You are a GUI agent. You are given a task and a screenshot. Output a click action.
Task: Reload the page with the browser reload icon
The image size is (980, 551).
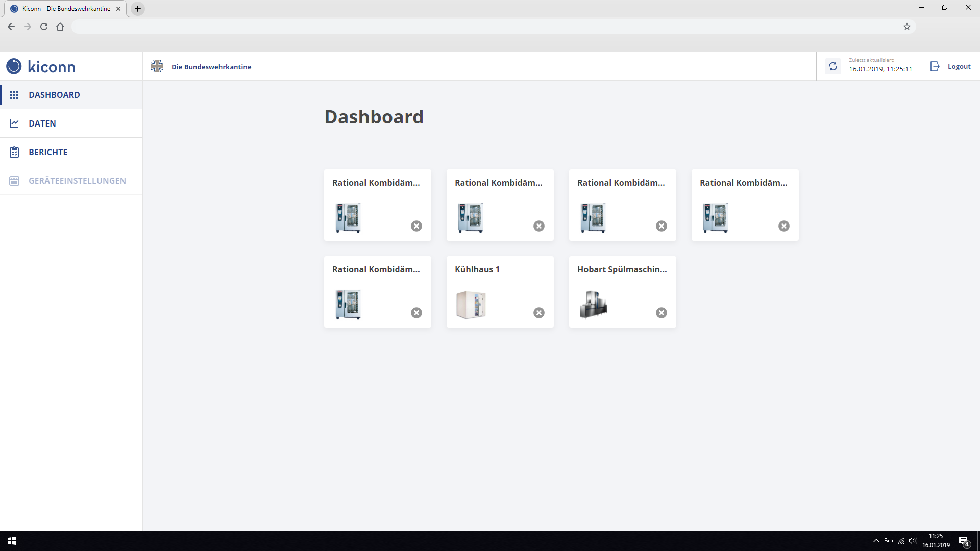coord(44,27)
